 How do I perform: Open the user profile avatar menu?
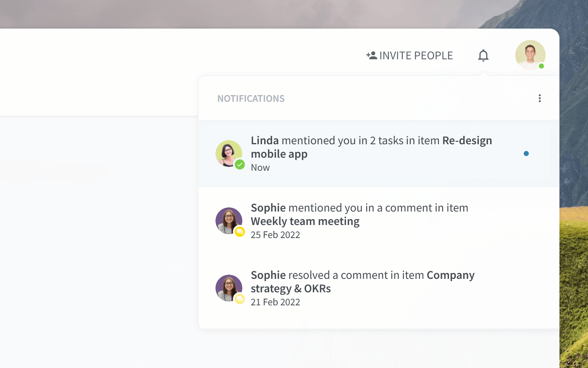(x=530, y=55)
